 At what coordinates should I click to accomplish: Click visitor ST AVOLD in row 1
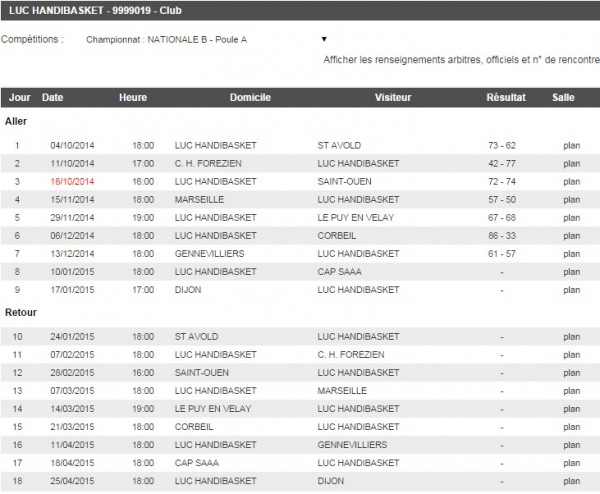[x=339, y=145]
